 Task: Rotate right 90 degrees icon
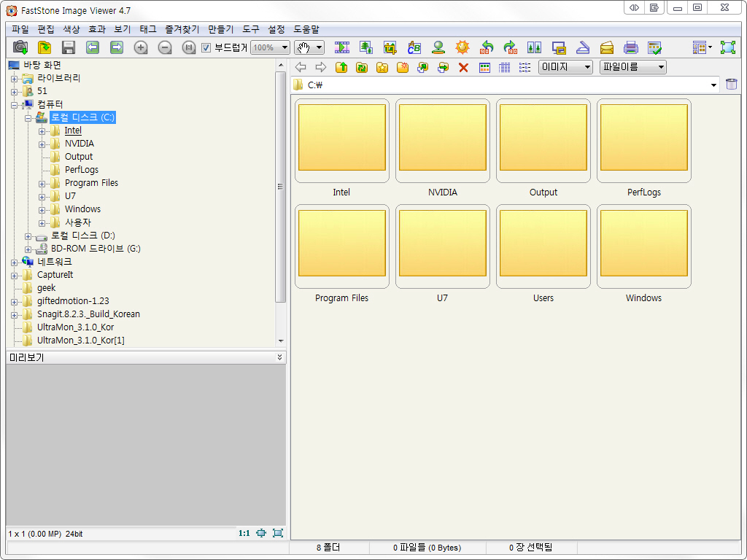tap(510, 47)
